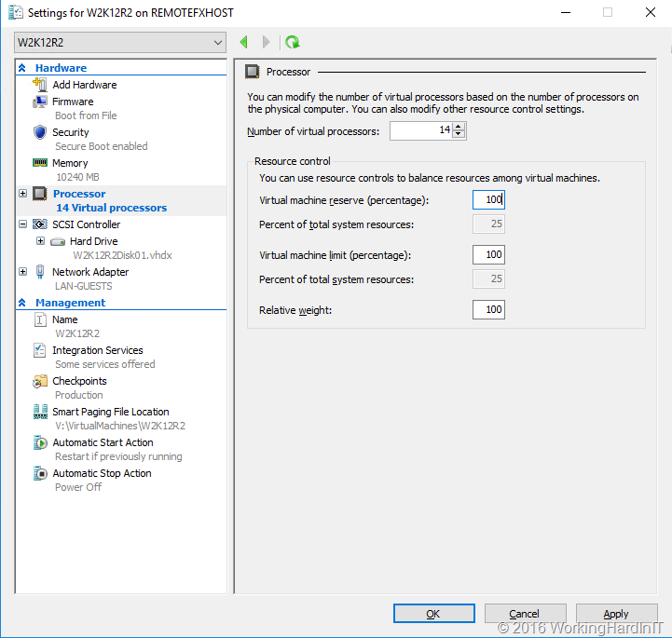This screenshot has height=638, width=672.
Task: Click the Hard Drive disk icon
Action: click(58, 242)
